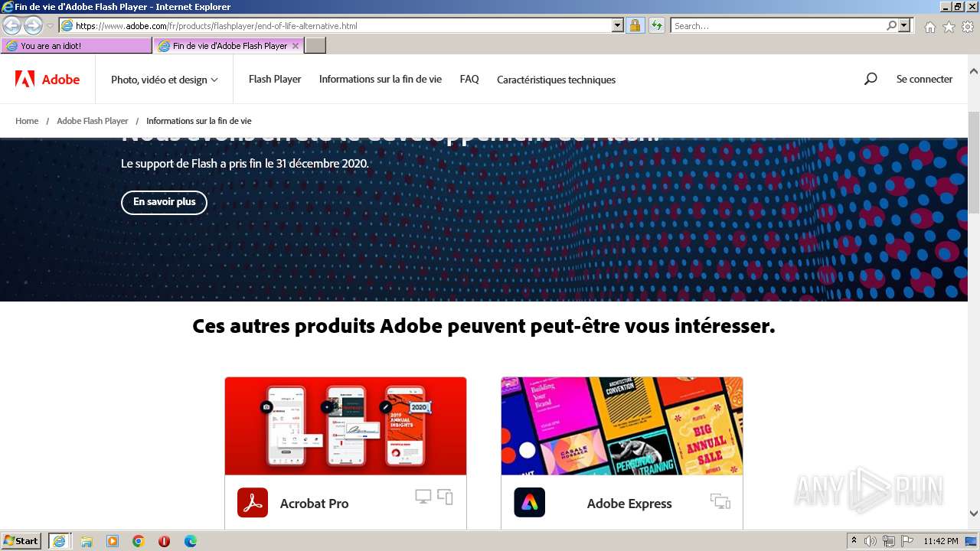Viewport: 980px width, 551px height.
Task: View the security lock report icon
Action: tap(635, 26)
